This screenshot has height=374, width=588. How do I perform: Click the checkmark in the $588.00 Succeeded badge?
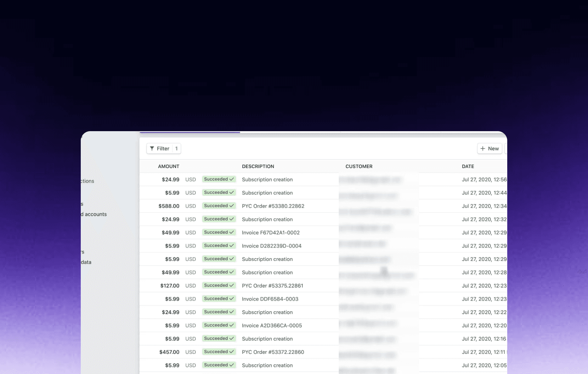pos(231,206)
